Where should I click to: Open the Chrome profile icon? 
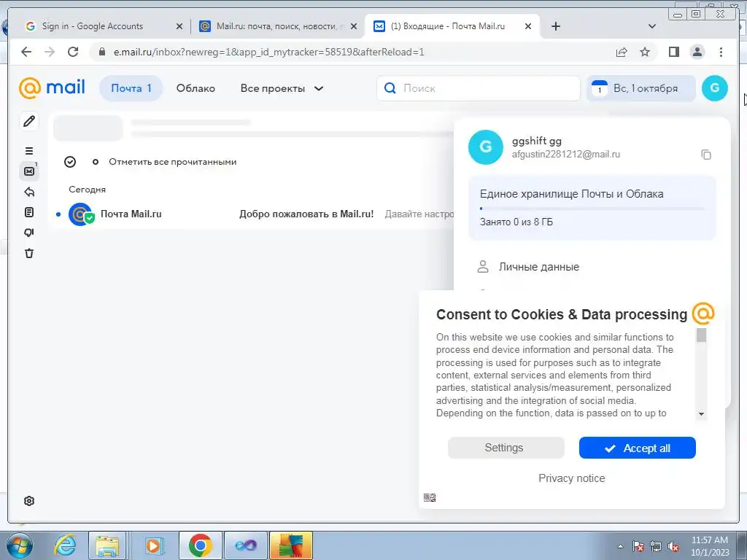697,52
